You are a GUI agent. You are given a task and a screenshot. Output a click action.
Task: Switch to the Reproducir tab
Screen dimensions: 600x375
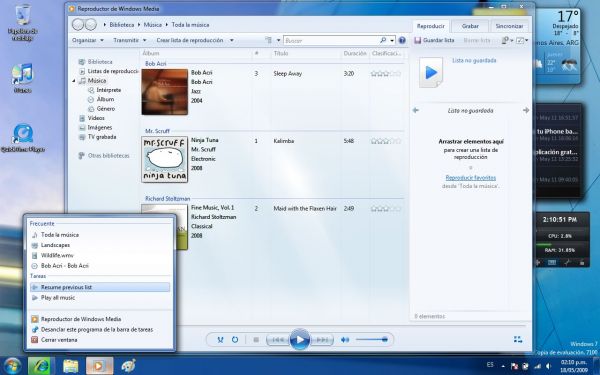[x=430, y=26]
